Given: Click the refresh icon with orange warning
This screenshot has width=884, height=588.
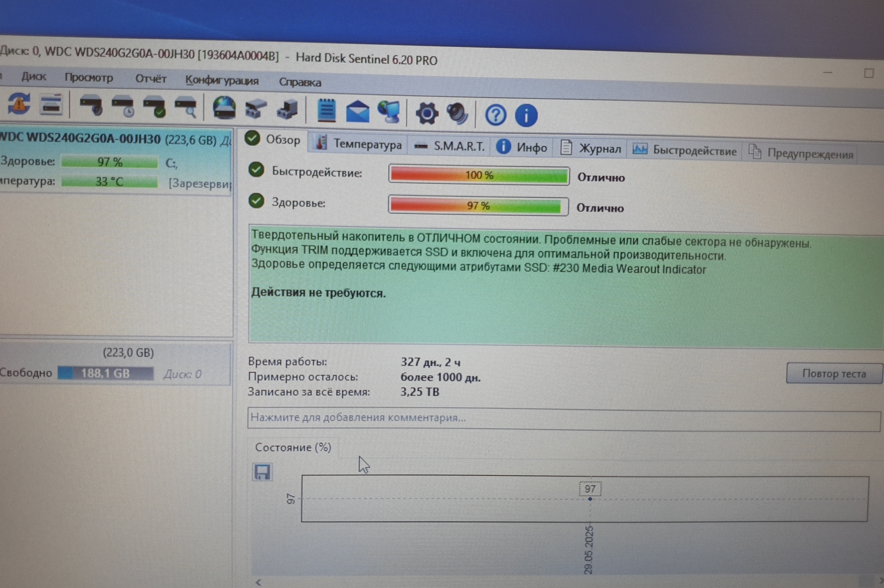Looking at the screenshot, I should tap(19, 104).
